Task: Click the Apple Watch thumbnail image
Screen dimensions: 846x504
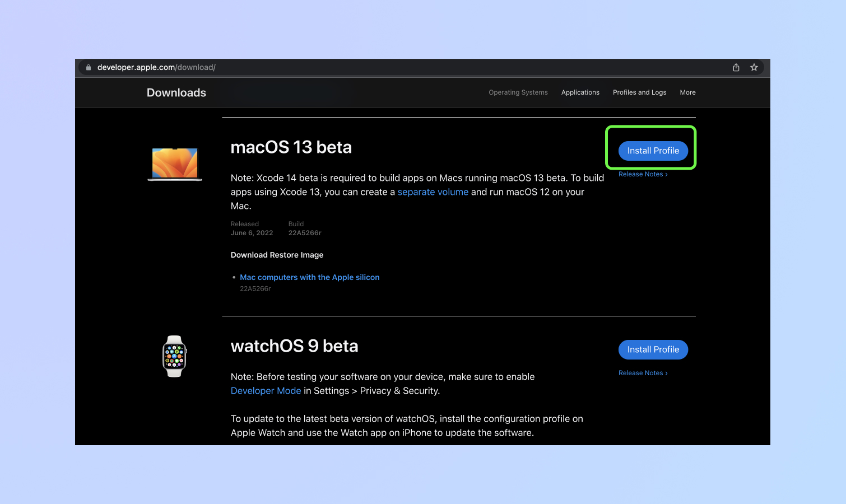Action: point(175,356)
